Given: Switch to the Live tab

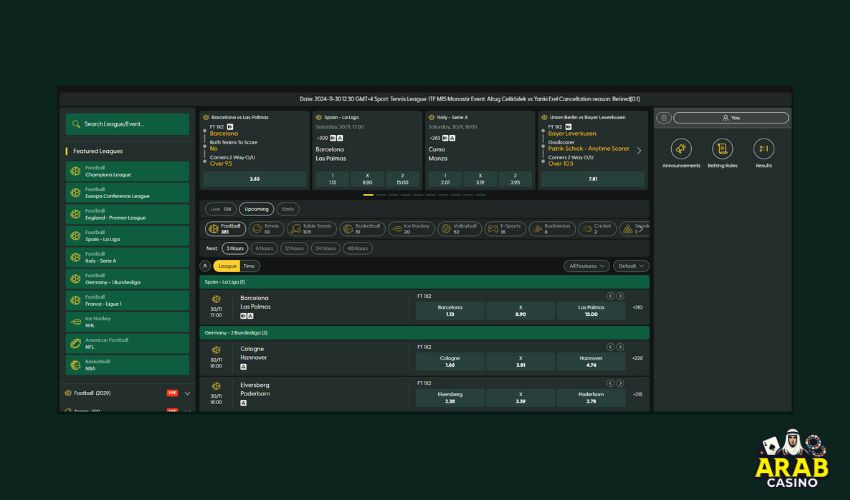Looking at the screenshot, I should coord(221,209).
